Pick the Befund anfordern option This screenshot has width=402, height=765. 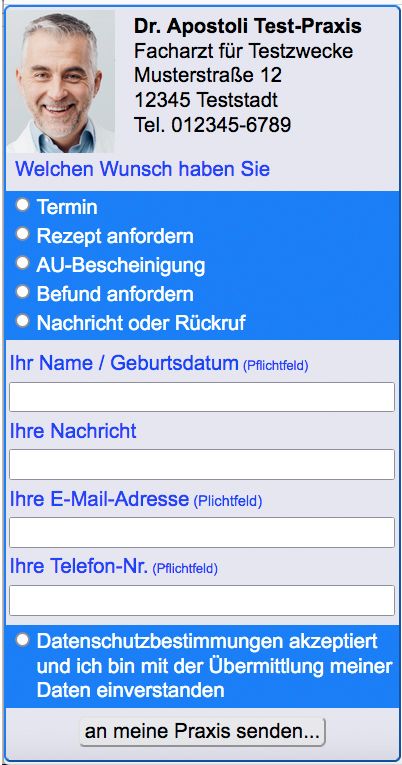[x=22, y=292]
